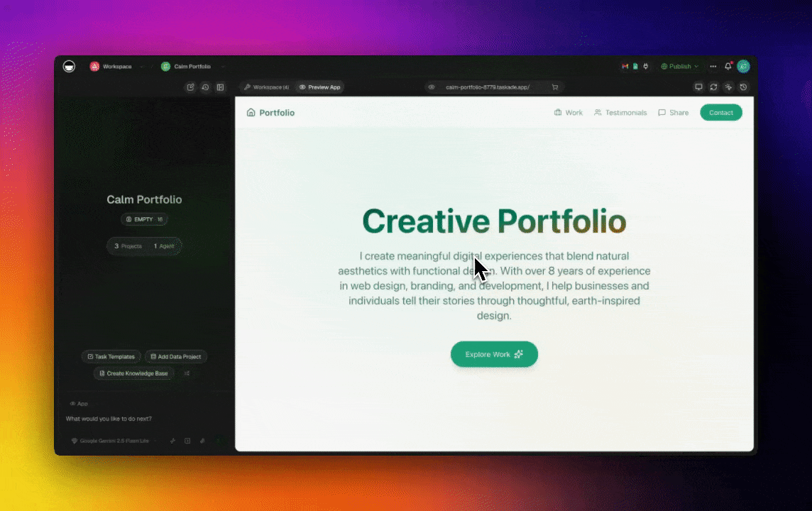The width and height of the screenshot is (812, 511).
Task: Click the Explore Work button
Action: click(494, 354)
